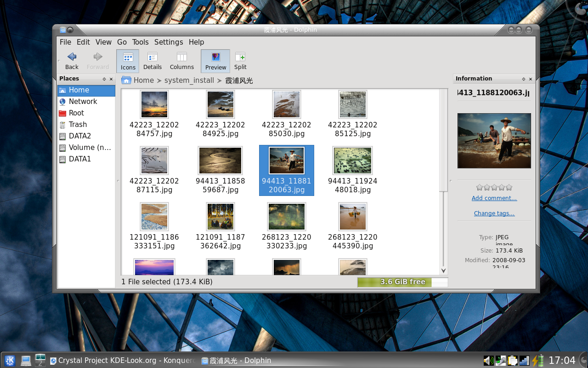The width and height of the screenshot is (588, 368).
Task: Split the Dolphin view
Action: coord(240,61)
